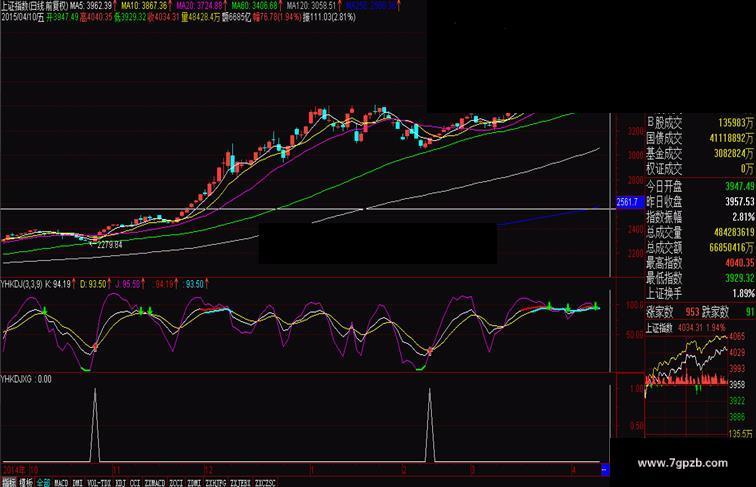
Task: Click the 基金成交 row in side panel
Action: [x=700, y=154]
